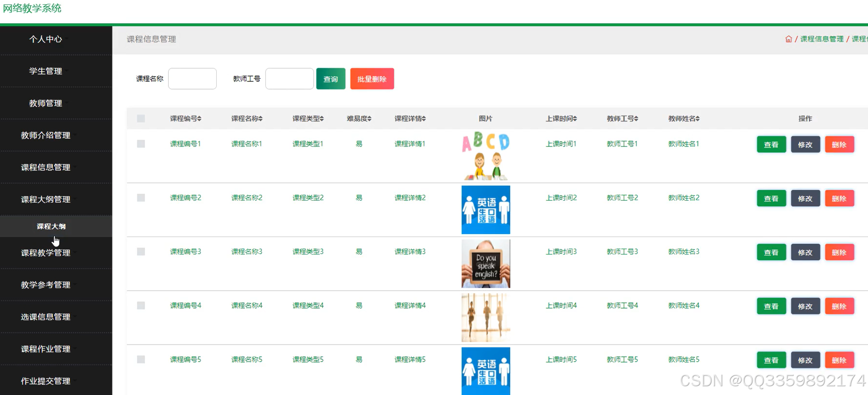This screenshot has width=868, height=395.
Task: Expand 教学参考管理 sidebar menu
Action: tap(56, 285)
